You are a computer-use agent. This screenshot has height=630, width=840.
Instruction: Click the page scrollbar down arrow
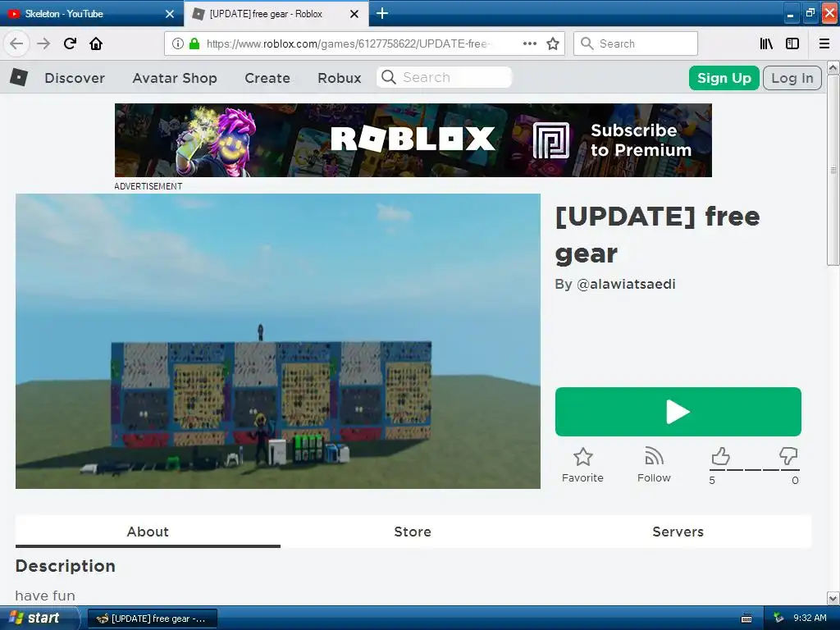click(x=833, y=598)
